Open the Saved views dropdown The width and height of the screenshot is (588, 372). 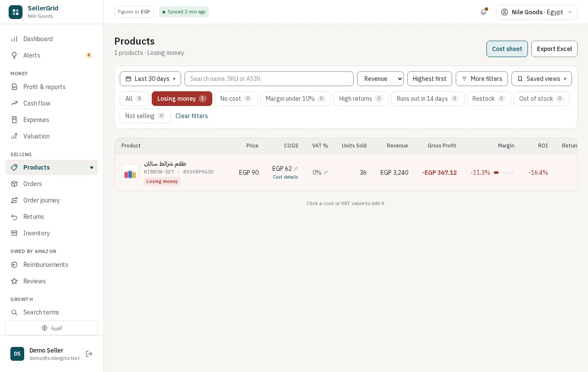pos(542,79)
